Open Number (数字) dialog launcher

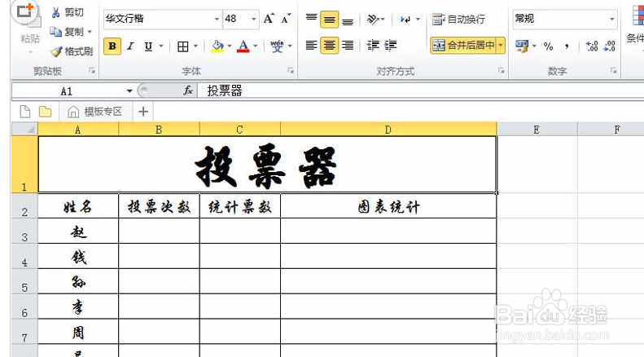coord(614,71)
